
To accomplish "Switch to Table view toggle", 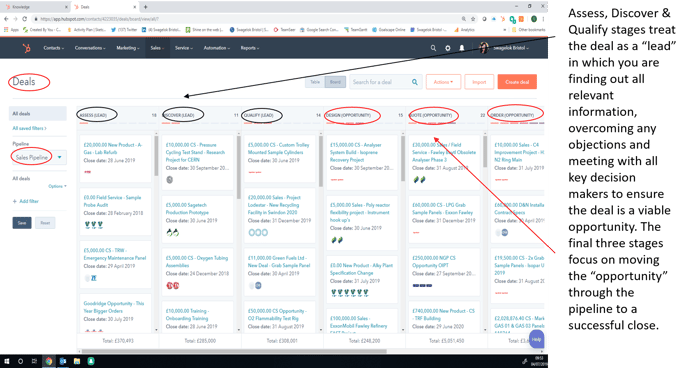I will tap(315, 82).
